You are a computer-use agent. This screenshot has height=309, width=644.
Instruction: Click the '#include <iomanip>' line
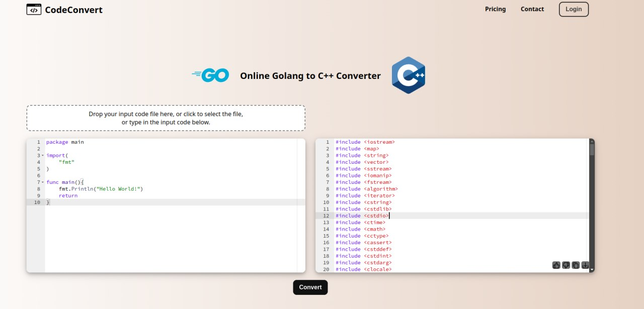[363, 176]
